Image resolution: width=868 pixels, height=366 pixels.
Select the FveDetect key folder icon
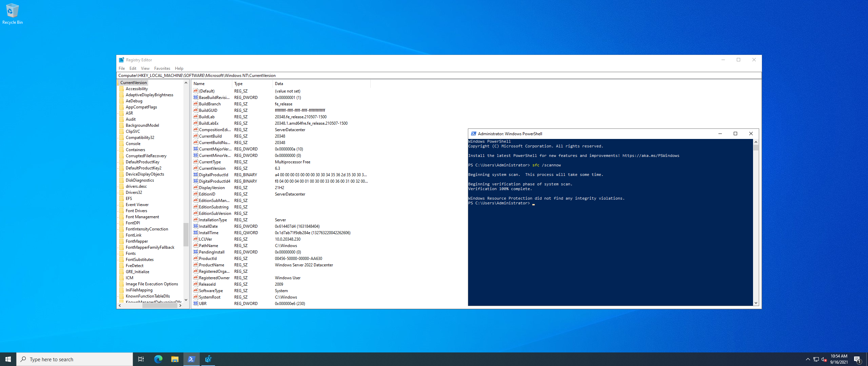pos(122,266)
